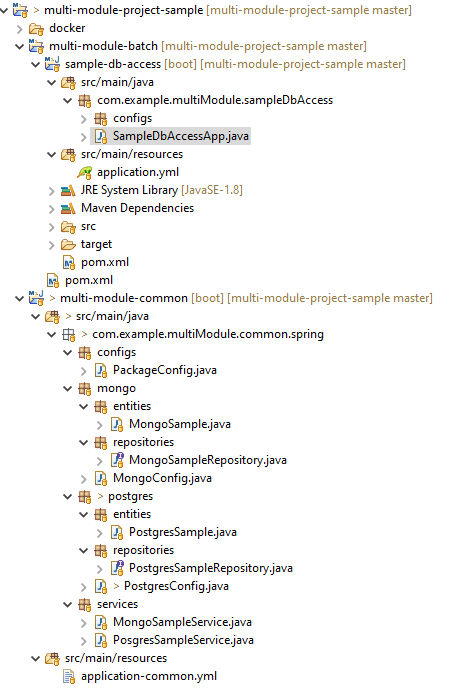
Task: Click the com.example.multiModule.common.spring package icon
Action: 68,335
